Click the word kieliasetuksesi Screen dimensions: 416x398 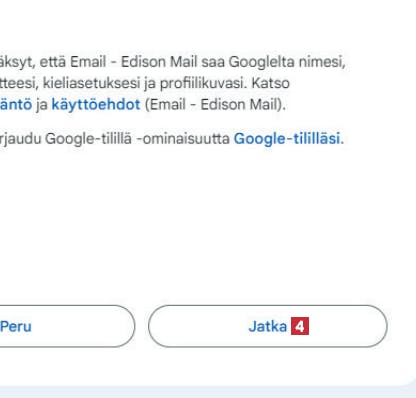click(93, 83)
